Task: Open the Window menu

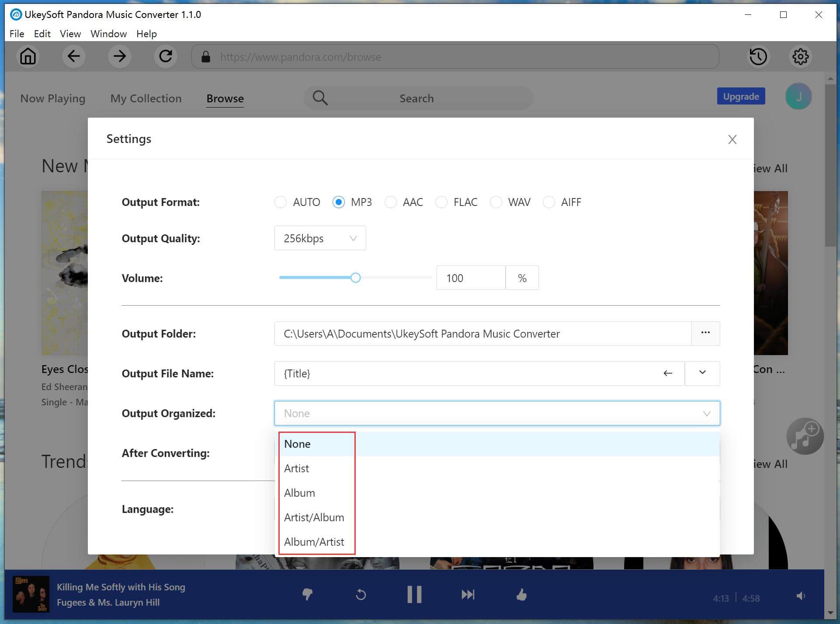Action: [x=108, y=34]
